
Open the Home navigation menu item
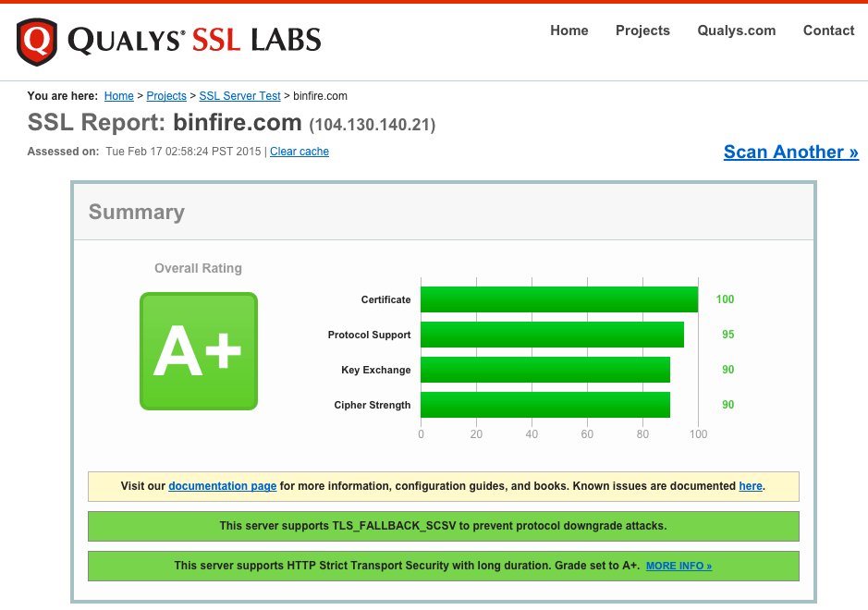[569, 30]
